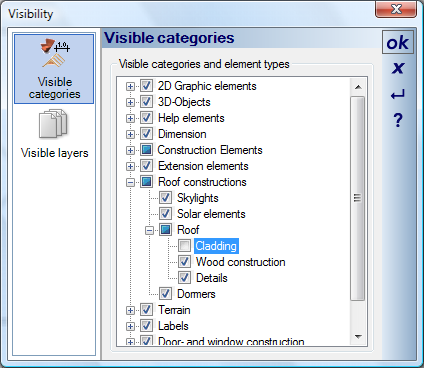Collapse the Roof constructions node
Image resolution: width=424 pixels, height=368 pixels.
(x=130, y=182)
